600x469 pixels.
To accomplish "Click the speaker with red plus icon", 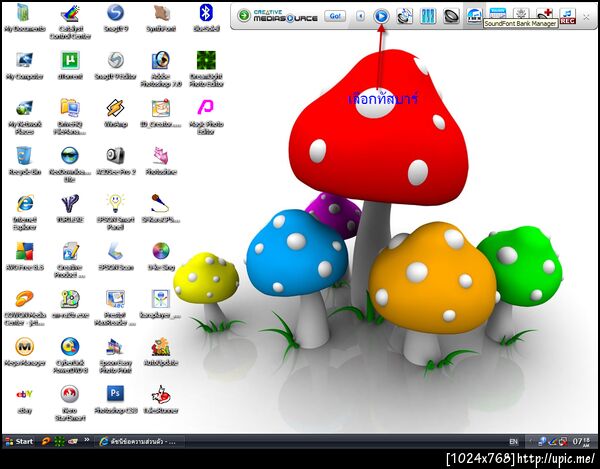I will click(x=544, y=15).
